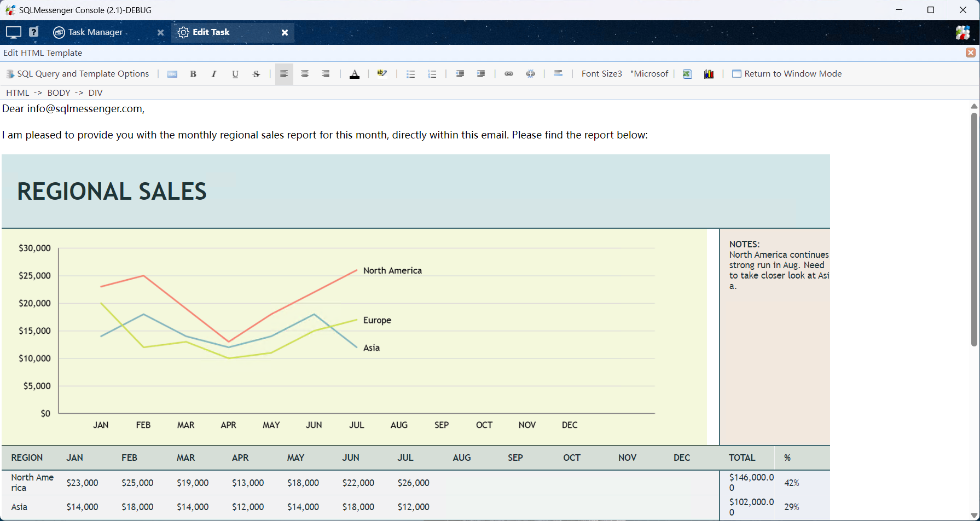Toggle bold formatting
Screen dimensions: 980x521
coord(193,74)
